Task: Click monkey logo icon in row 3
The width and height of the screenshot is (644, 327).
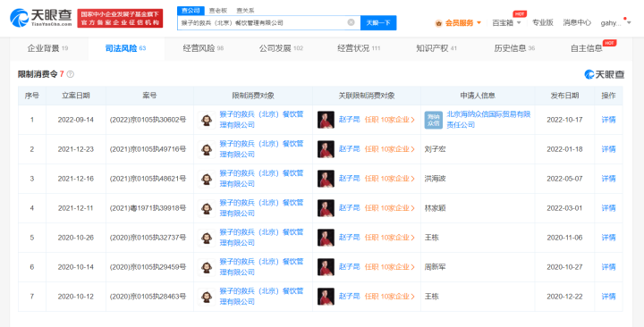Action: click(x=207, y=179)
